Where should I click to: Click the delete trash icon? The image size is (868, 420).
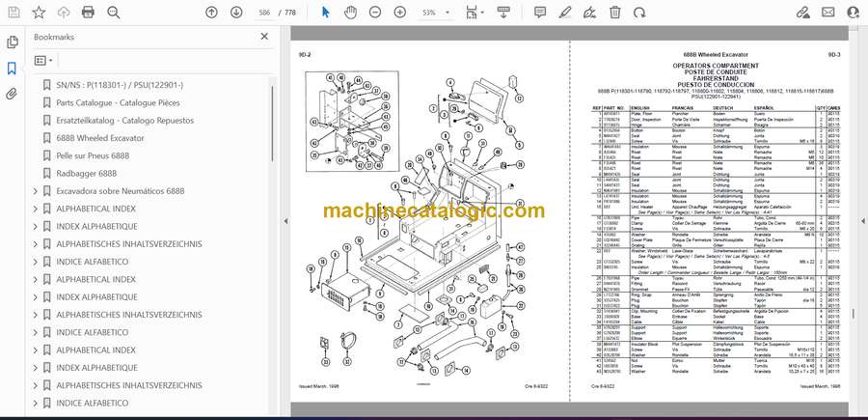point(615,13)
